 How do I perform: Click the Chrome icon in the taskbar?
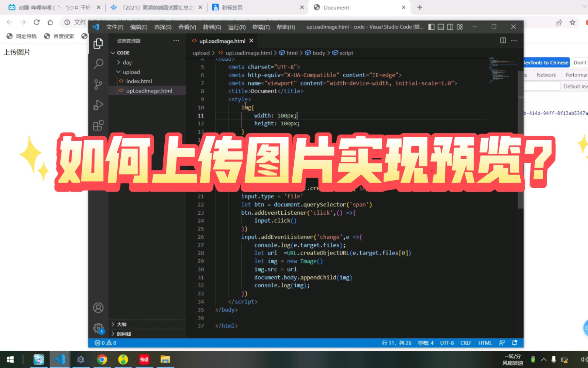[x=102, y=359]
